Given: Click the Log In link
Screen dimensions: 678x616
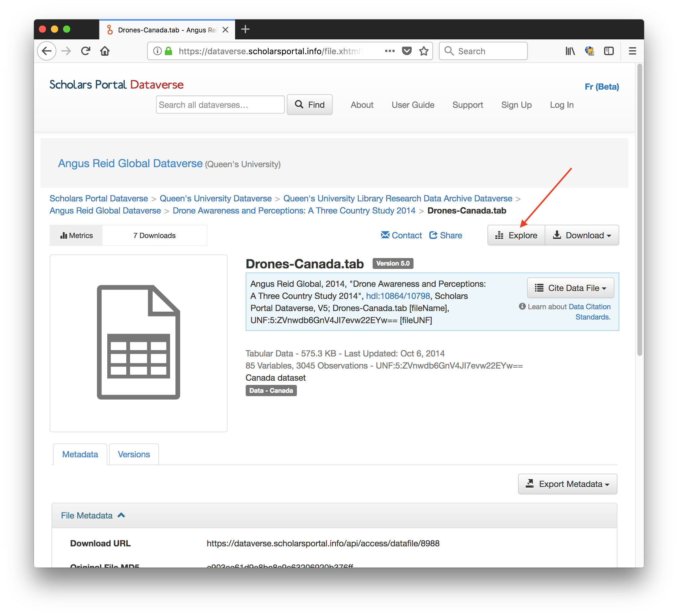Looking at the screenshot, I should tap(562, 105).
